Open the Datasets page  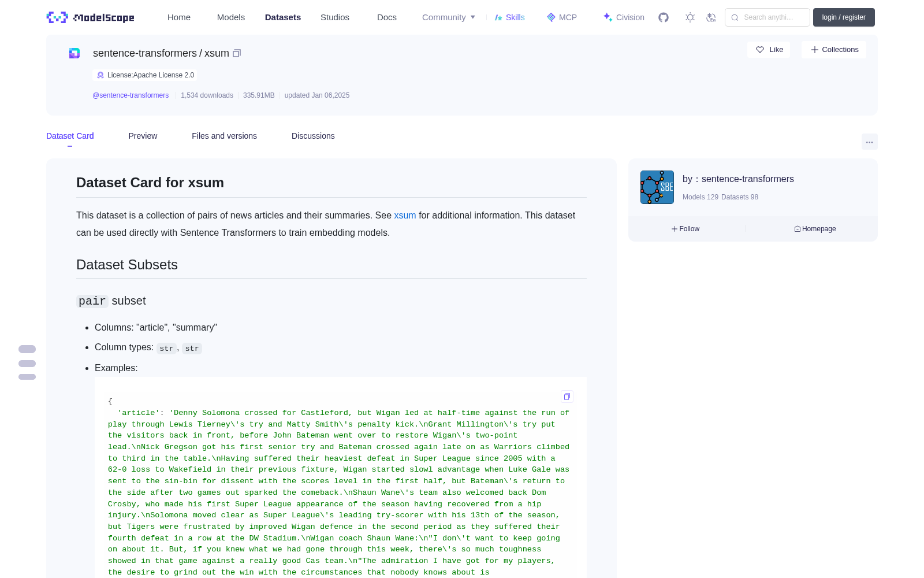tap(283, 17)
